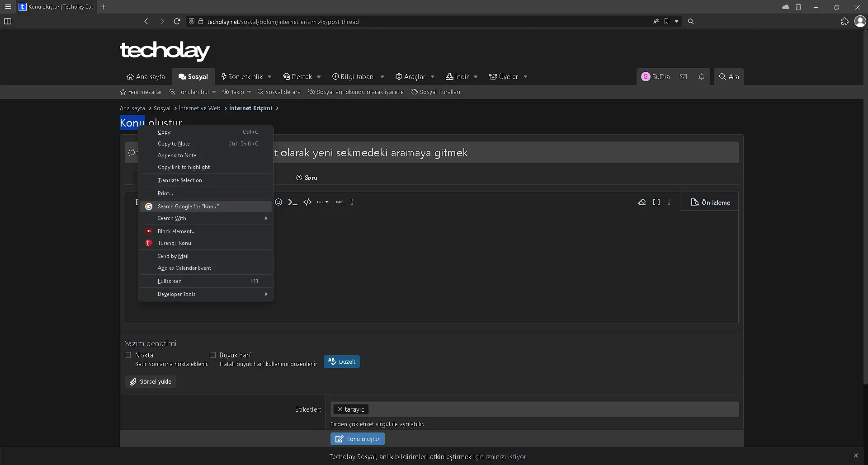Open the Sosyal Kuralları link

pyautogui.click(x=435, y=92)
